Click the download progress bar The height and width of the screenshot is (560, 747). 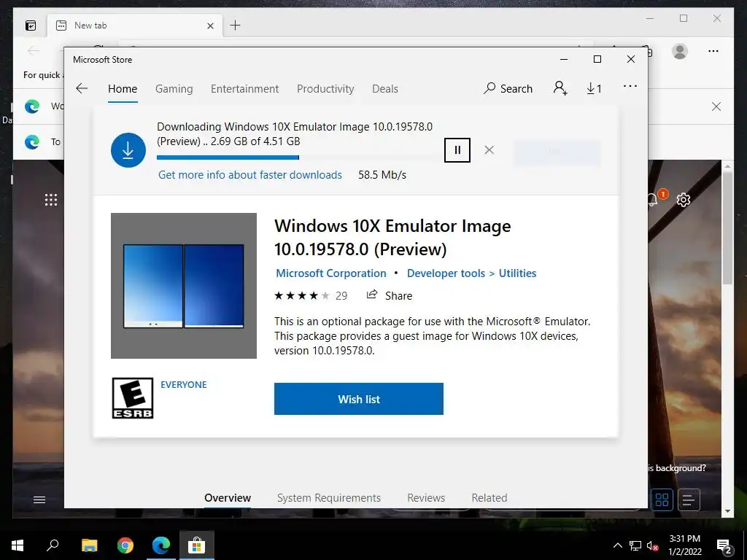click(295, 157)
